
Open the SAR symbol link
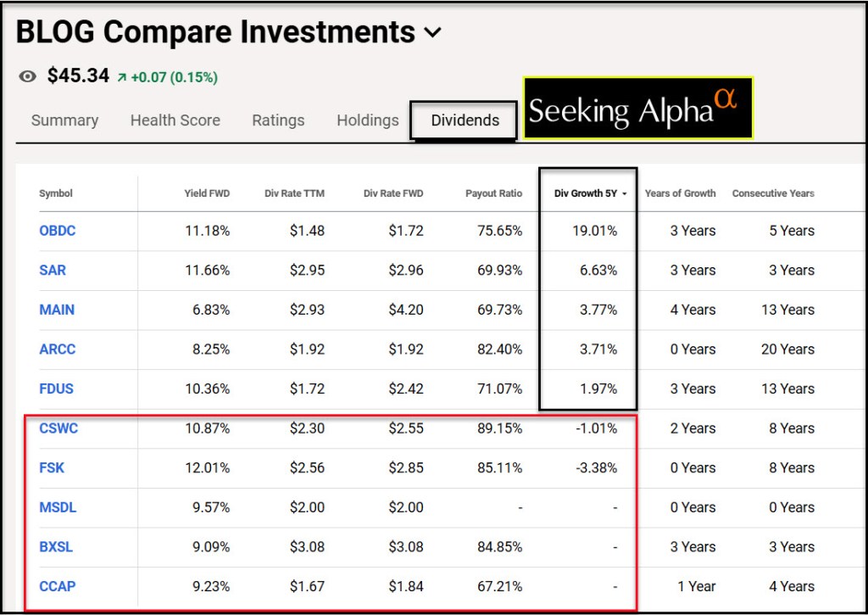pyautogui.click(x=53, y=271)
